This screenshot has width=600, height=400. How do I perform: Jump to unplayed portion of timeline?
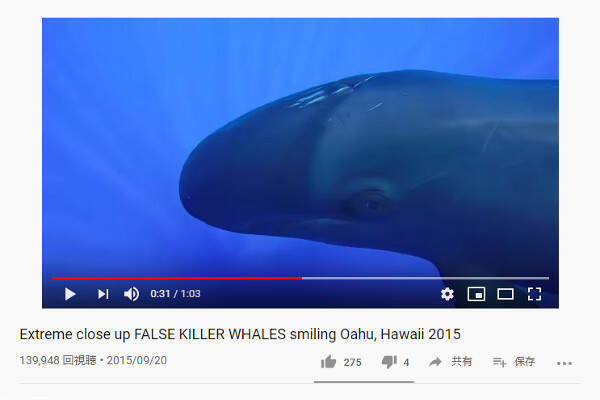point(425,278)
